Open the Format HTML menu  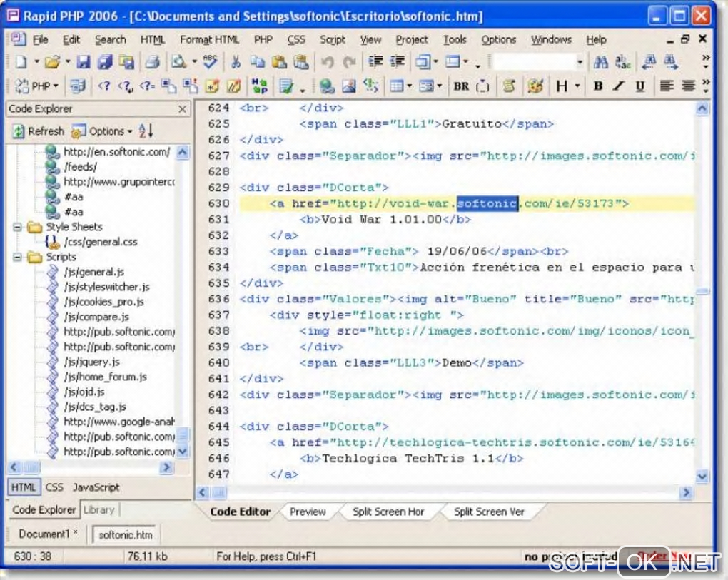pos(209,40)
